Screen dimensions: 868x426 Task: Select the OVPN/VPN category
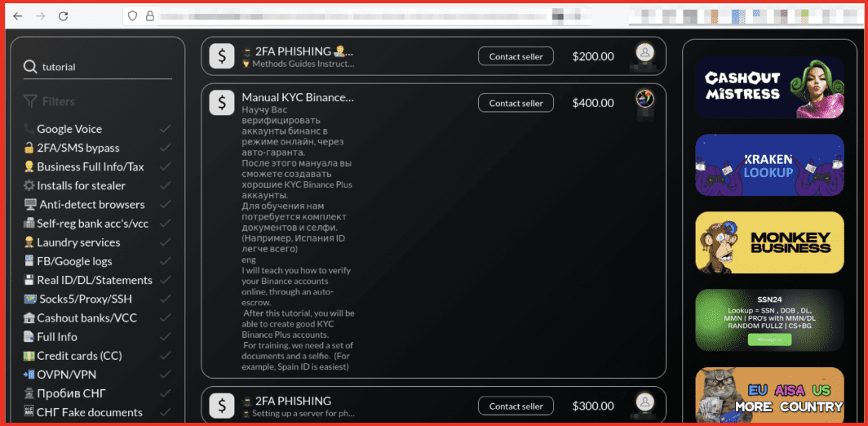(x=67, y=375)
